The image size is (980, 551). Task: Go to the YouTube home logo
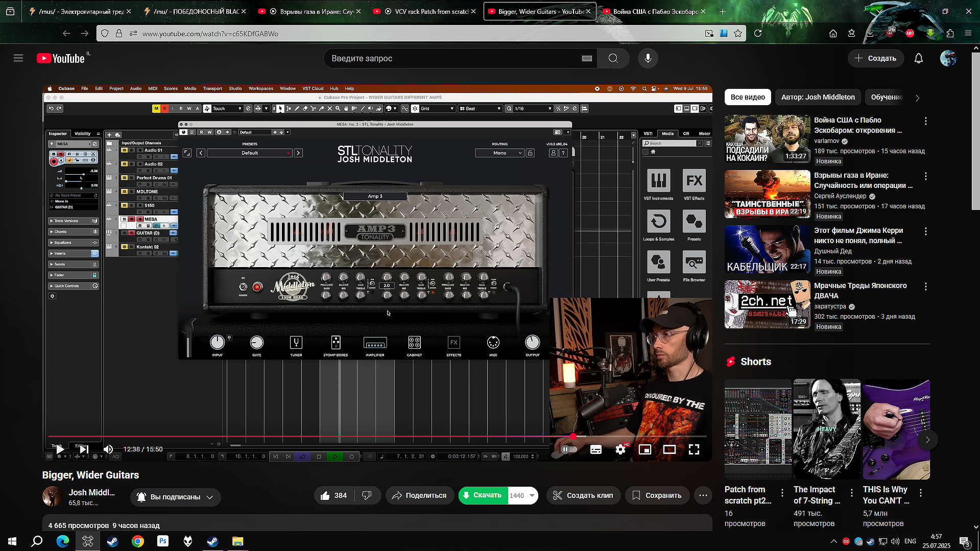point(60,58)
